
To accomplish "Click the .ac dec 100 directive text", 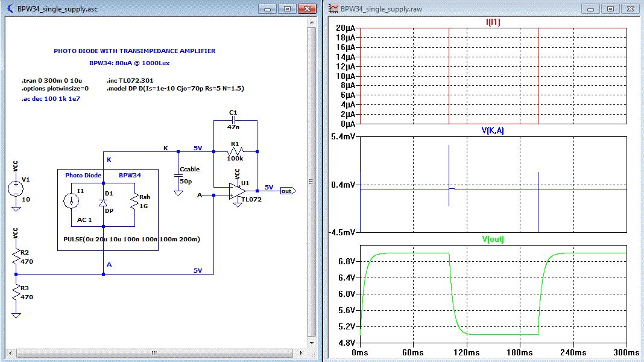I will 51,98.
